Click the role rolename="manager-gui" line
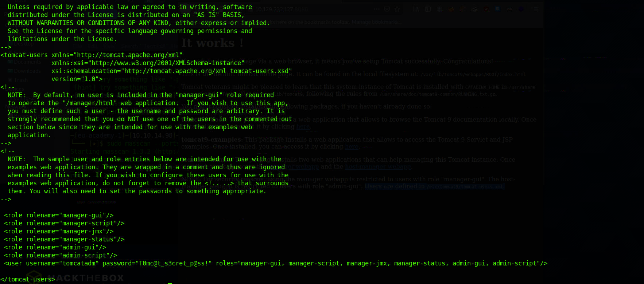Viewport: 644px width, 284px height. tap(59, 215)
